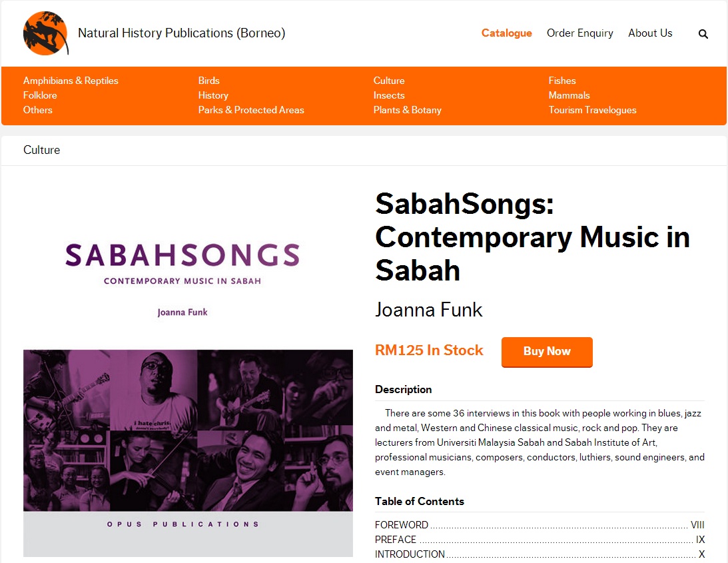The width and height of the screenshot is (728, 563).
Task: View Parks & Protected Areas category
Action: (x=251, y=110)
